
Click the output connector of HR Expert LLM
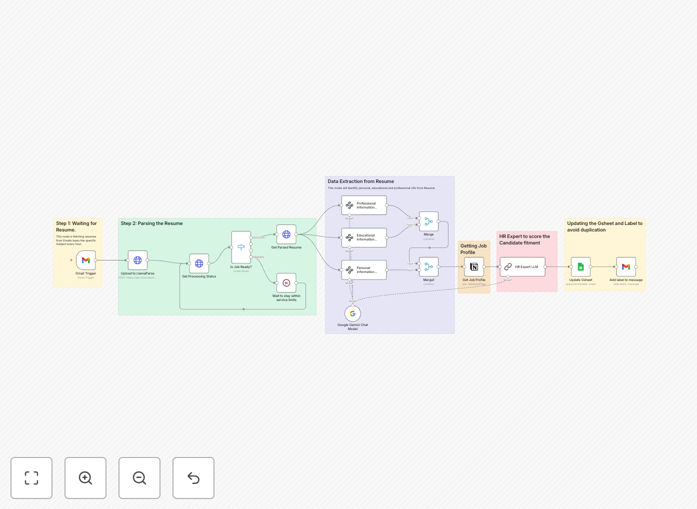546,267
